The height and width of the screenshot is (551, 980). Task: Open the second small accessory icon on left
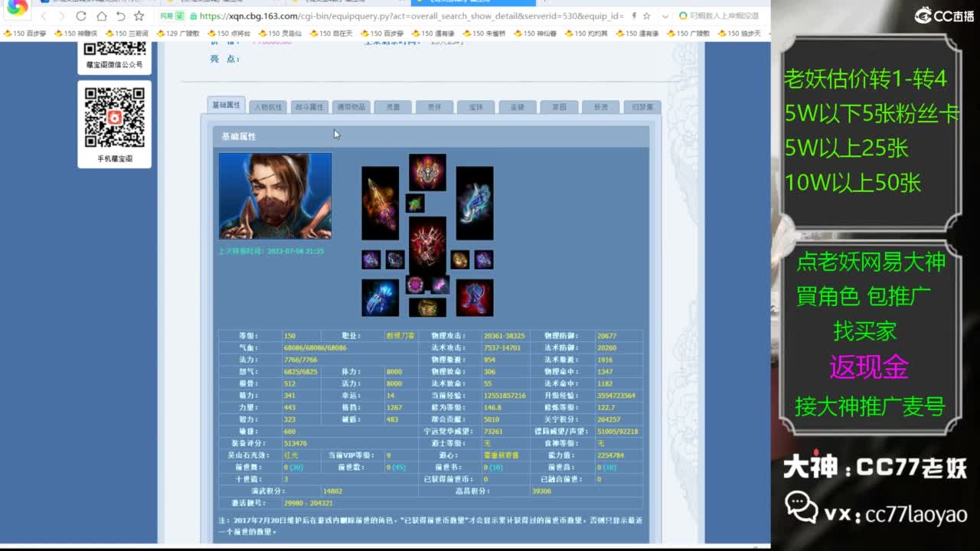(x=395, y=259)
